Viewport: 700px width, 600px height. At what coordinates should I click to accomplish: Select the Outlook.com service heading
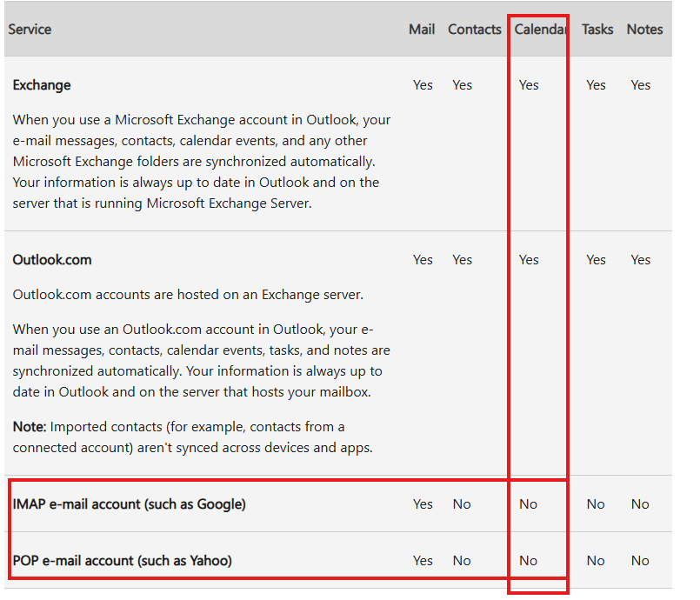52,260
